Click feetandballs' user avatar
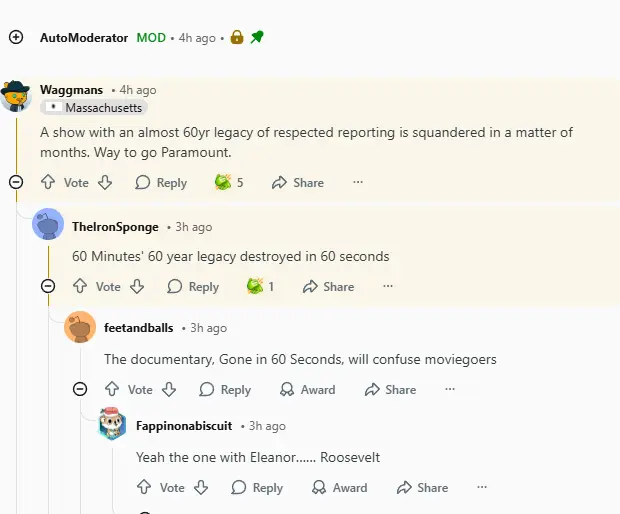 tap(80, 328)
